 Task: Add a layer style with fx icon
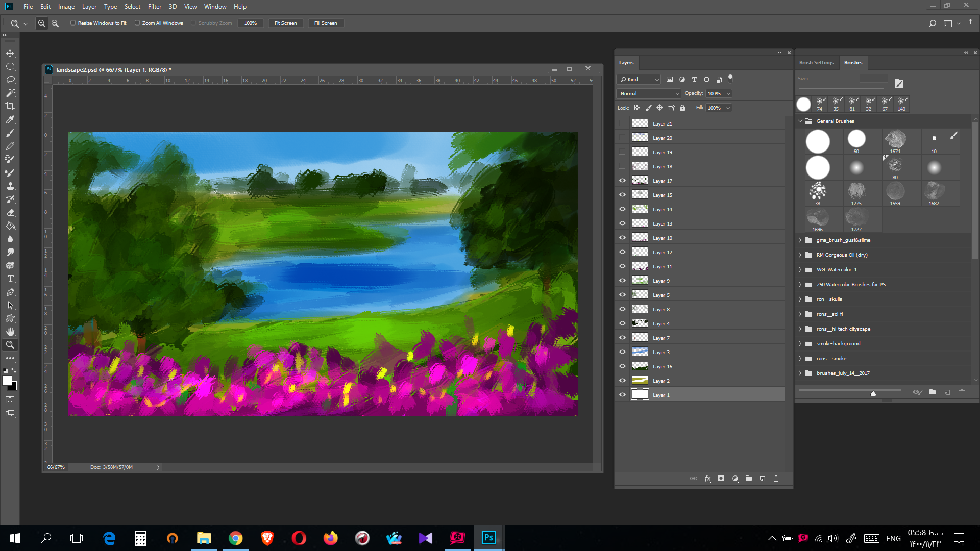[707, 479]
